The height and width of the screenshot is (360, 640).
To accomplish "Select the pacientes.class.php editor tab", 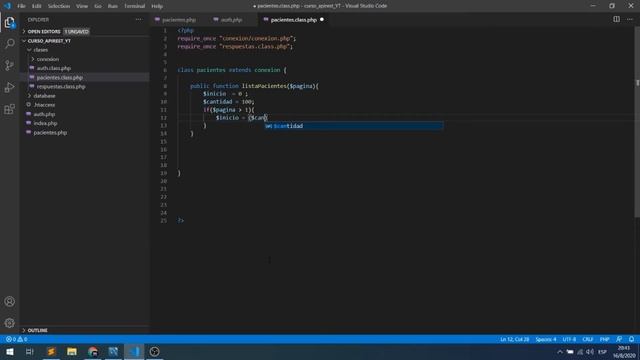I will 293,20.
